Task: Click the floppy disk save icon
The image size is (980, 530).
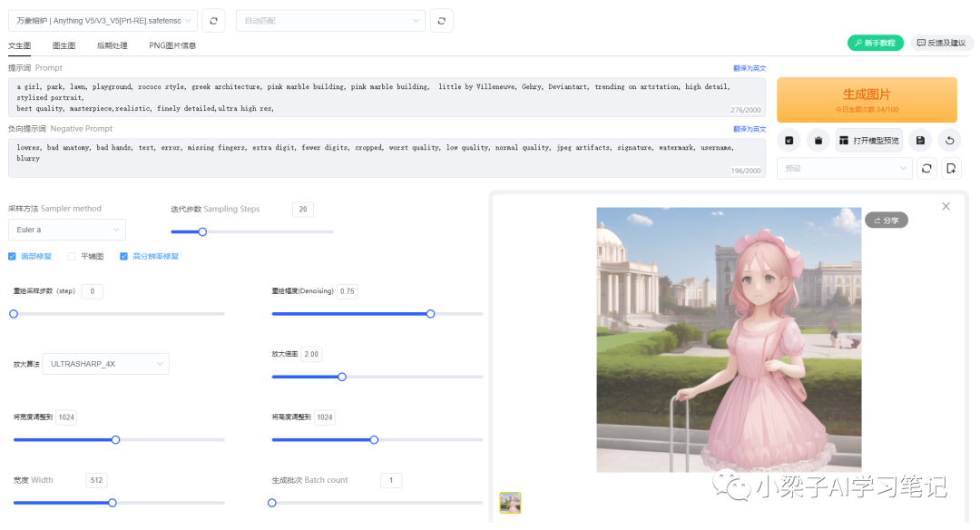Action: [921, 141]
